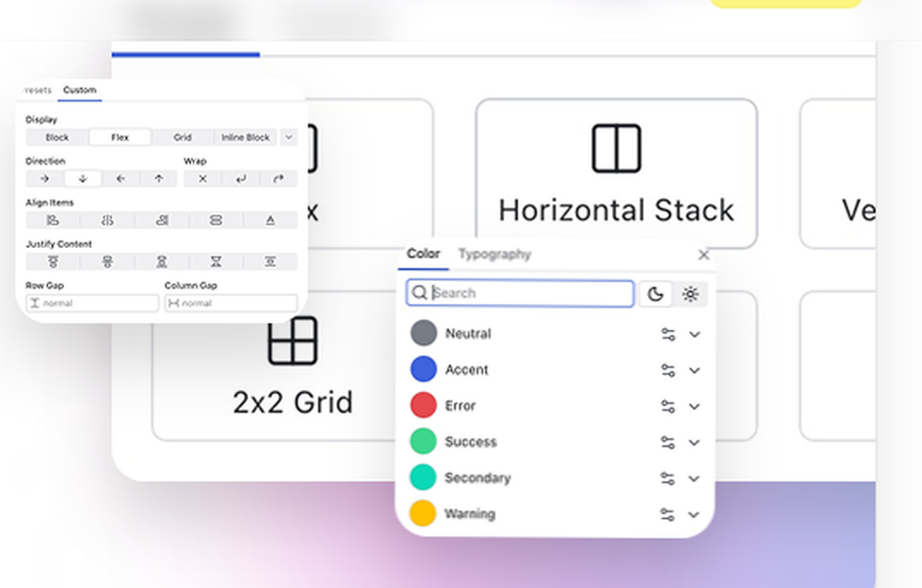The width and height of the screenshot is (922, 588).
Task: Click fourth Align Items icon (stretch)
Action: point(216,220)
